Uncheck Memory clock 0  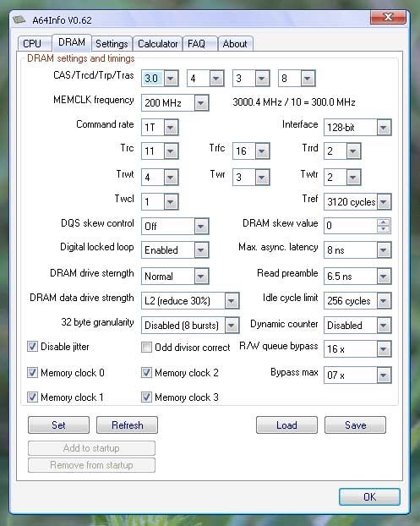32,372
